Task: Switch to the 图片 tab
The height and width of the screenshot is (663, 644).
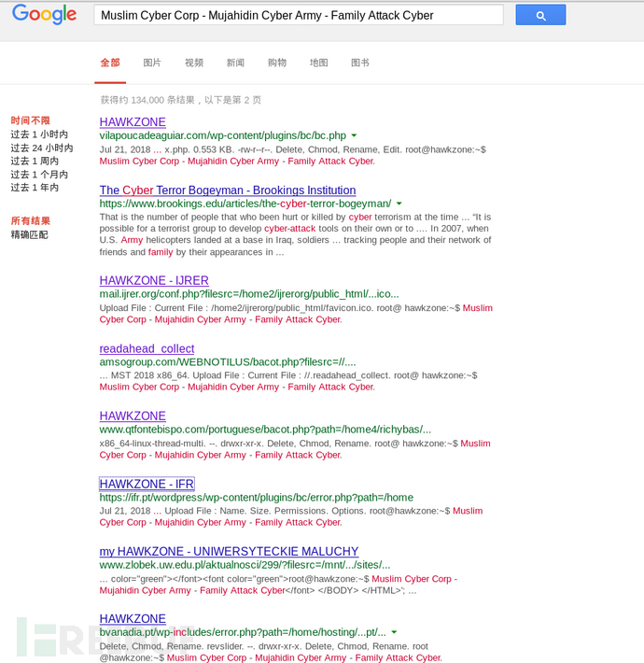Action: pyautogui.click(x=152, y=63)
